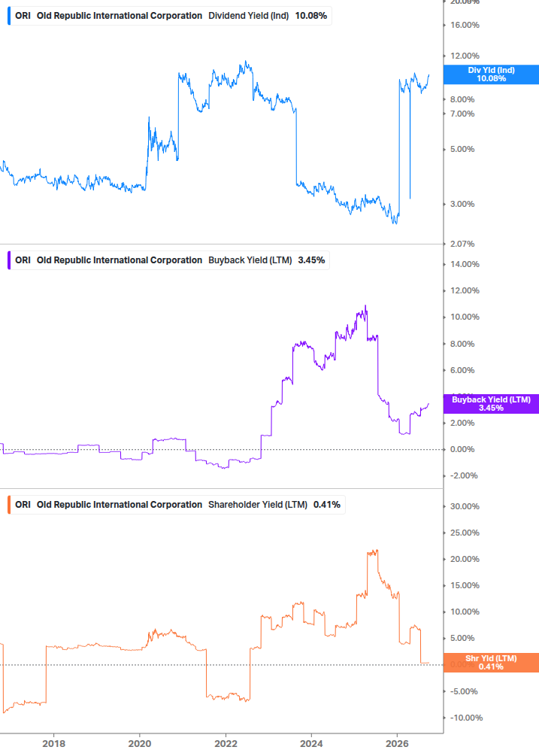Click the 2024 label on the time axis
The image size is (539, 756).
311,744
